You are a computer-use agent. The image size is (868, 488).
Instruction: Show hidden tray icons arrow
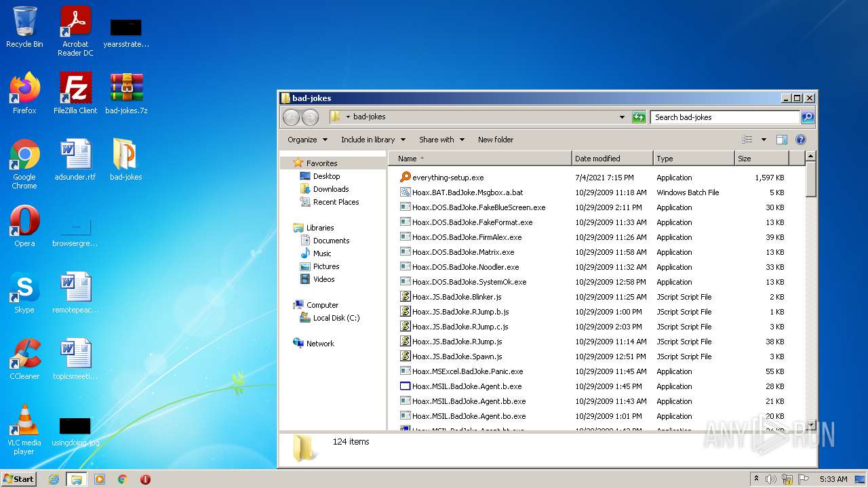(x=756, y=479)
